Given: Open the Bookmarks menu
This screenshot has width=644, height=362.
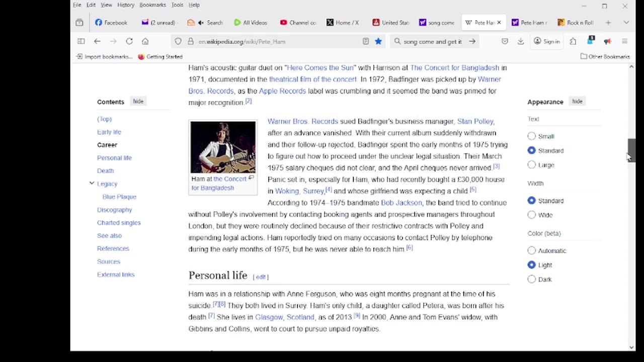Looking at the screenshot, I should coord(152,5).
